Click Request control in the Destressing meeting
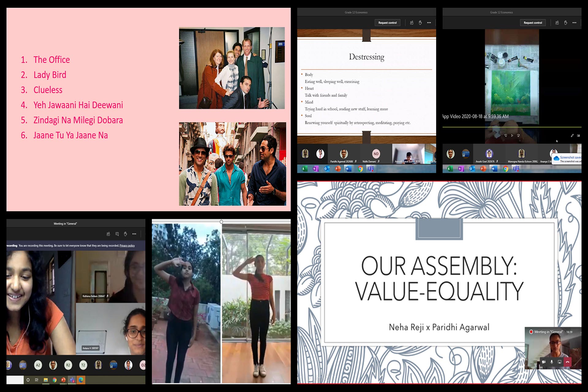The height and width of the screenshot is (392, 588). [387, 23]
